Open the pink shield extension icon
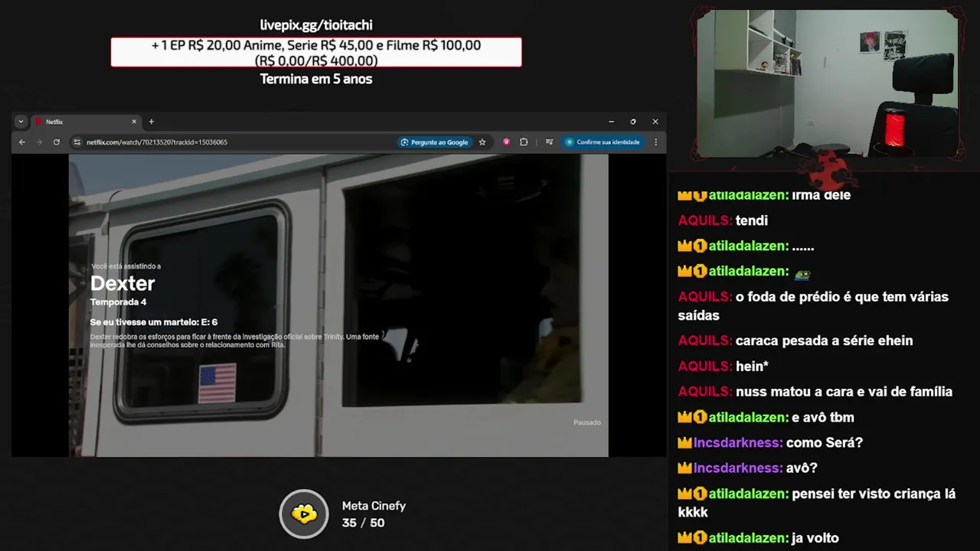This screenshot has height=551, width=980. click(506, 142)
